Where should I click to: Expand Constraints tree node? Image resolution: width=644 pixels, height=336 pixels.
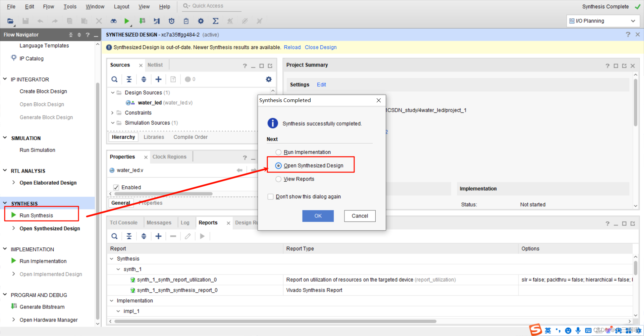coord(113,113)
